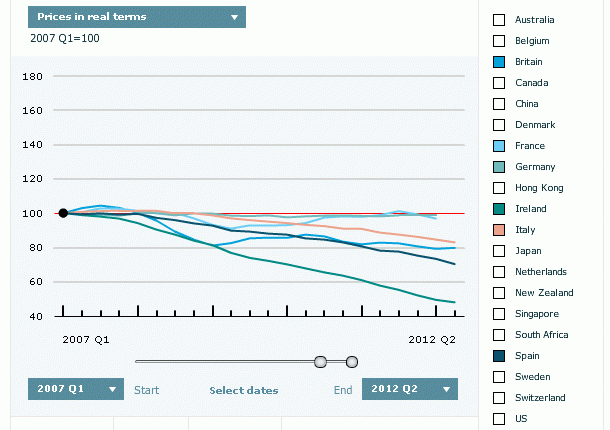Toggle the China series checkbox
The height and width of the screenshot is (430, 610).
(499, 104)
